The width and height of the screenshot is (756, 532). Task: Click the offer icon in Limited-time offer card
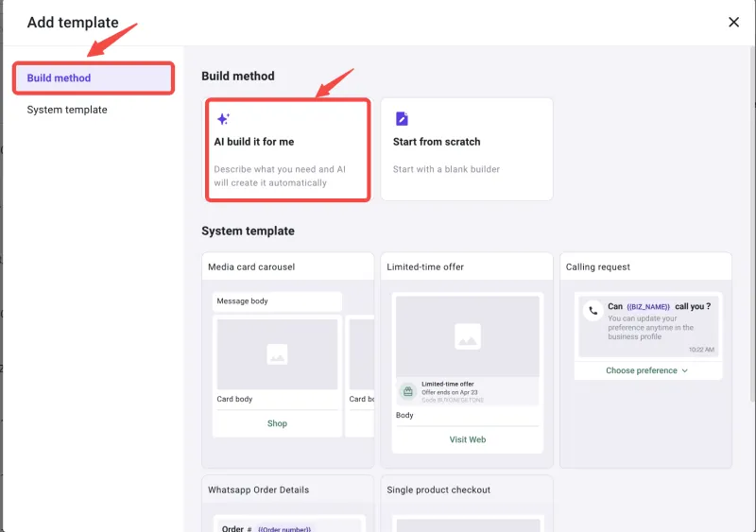tap(407, 391)
